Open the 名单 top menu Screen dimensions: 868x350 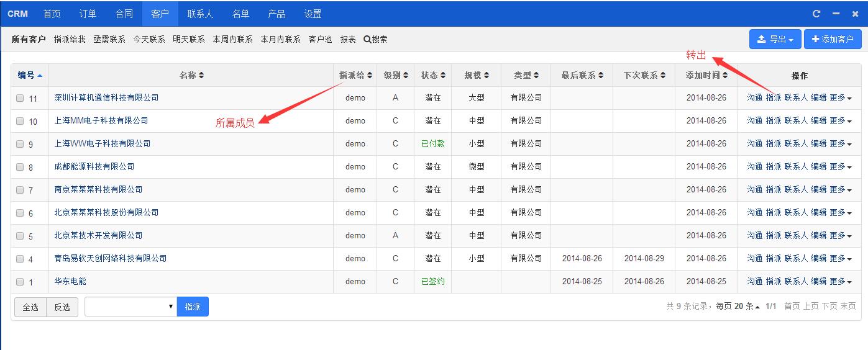[240, 14]
